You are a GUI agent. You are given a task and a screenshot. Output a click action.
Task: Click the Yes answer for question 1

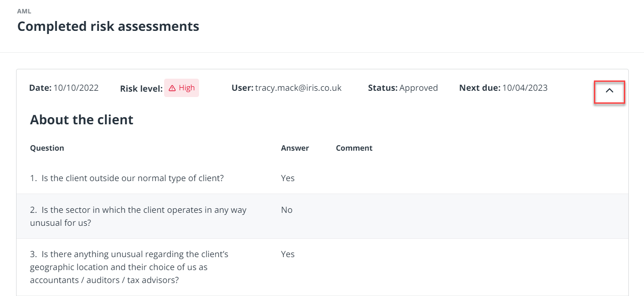point(288,178)
